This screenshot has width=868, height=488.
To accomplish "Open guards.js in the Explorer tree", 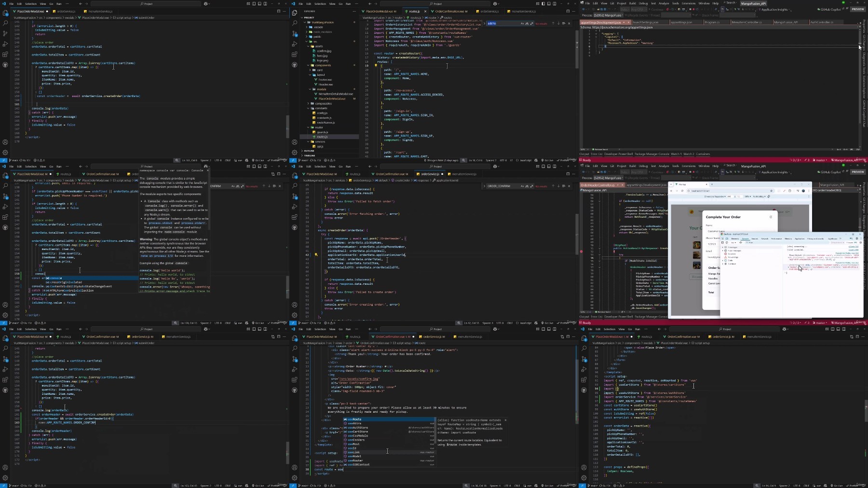I will [322, 132].
